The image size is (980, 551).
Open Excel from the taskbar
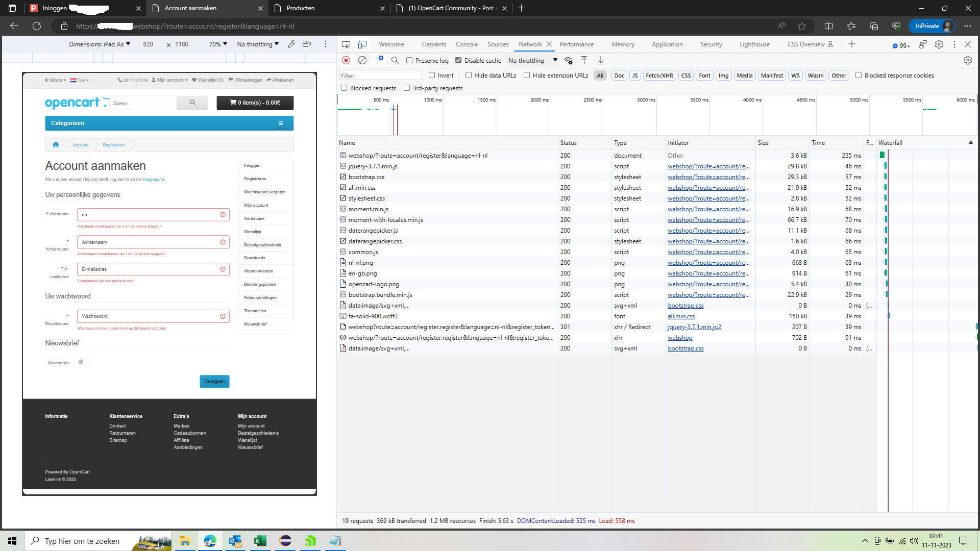pyautogui.click(x=260, y=541)
